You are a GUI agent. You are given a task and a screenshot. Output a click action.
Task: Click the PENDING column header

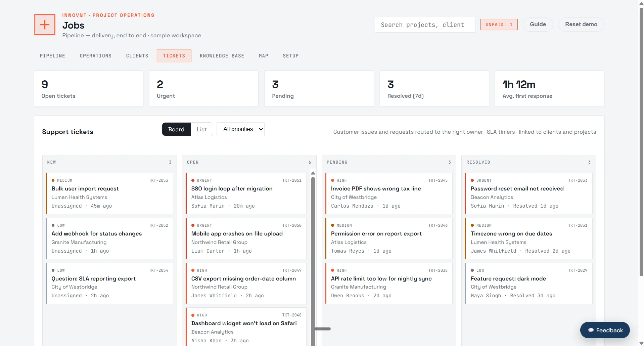[x=389, y=162]
